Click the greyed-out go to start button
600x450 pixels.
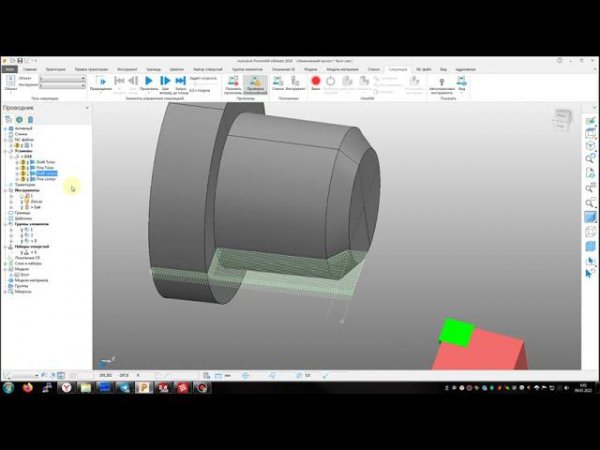pyautogui.click(x=119, y=81)
